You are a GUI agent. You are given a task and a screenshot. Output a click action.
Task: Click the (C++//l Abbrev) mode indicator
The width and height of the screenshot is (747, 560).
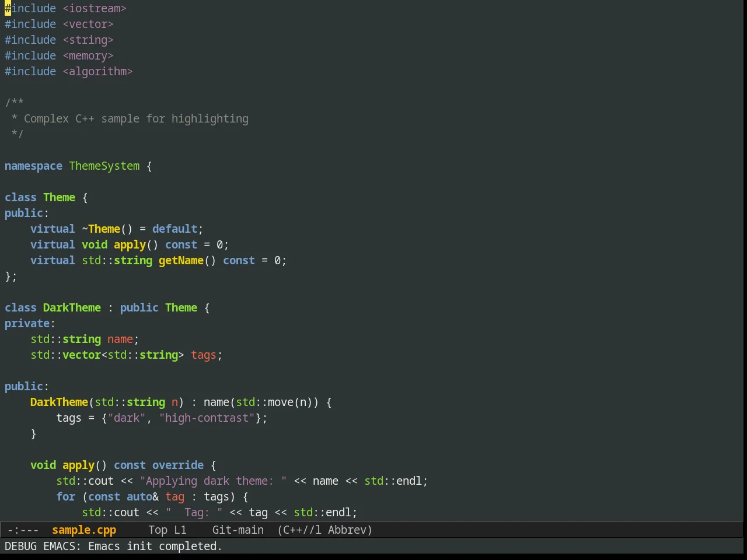325,530
